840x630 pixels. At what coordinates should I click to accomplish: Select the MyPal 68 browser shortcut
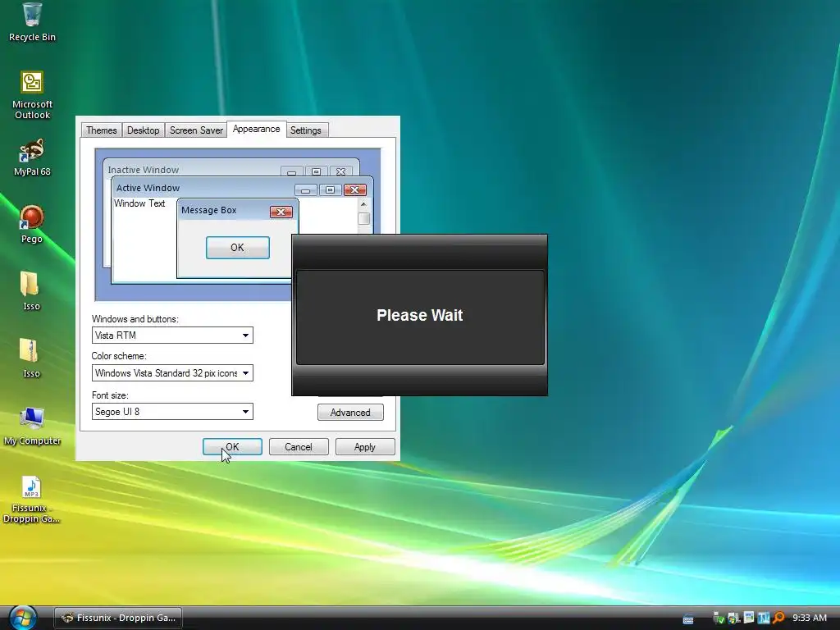pyautogui.click(x=32, y=157)
